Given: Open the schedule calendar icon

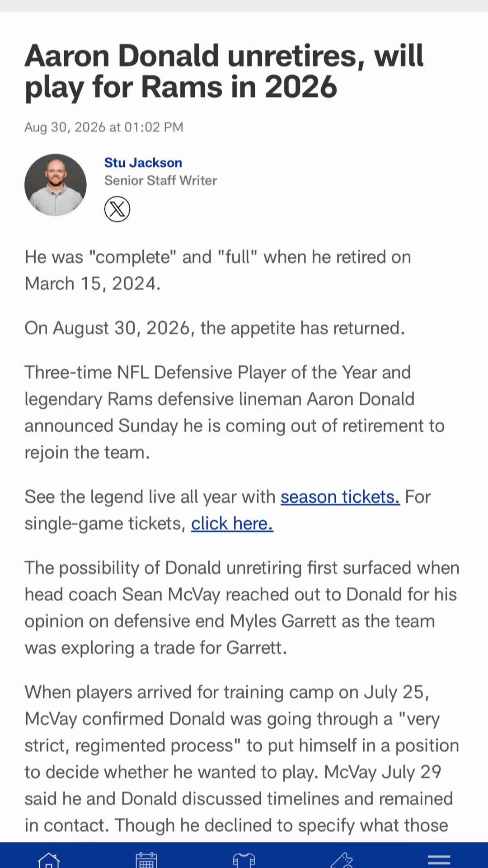Looking at the screenshot, I should (x=146, y=859).
